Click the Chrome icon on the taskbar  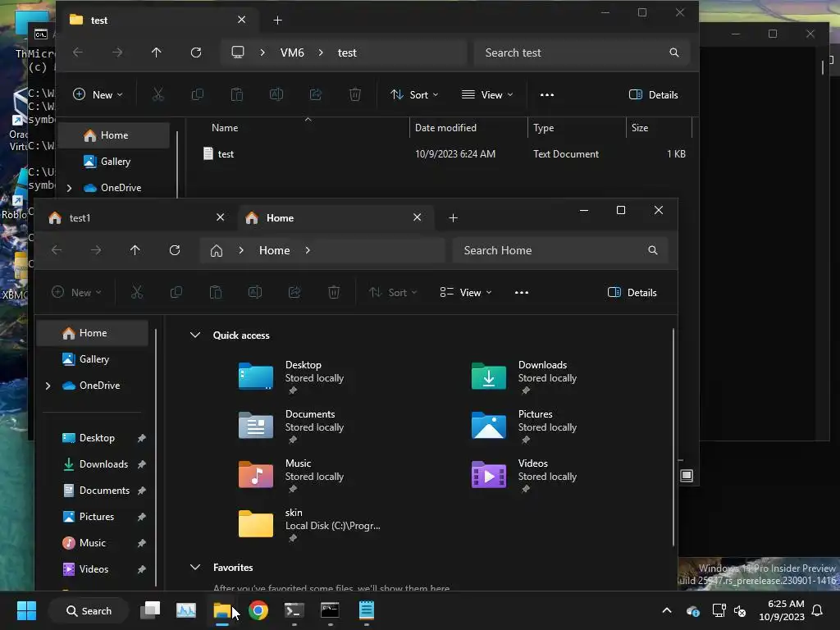(258, 610)
